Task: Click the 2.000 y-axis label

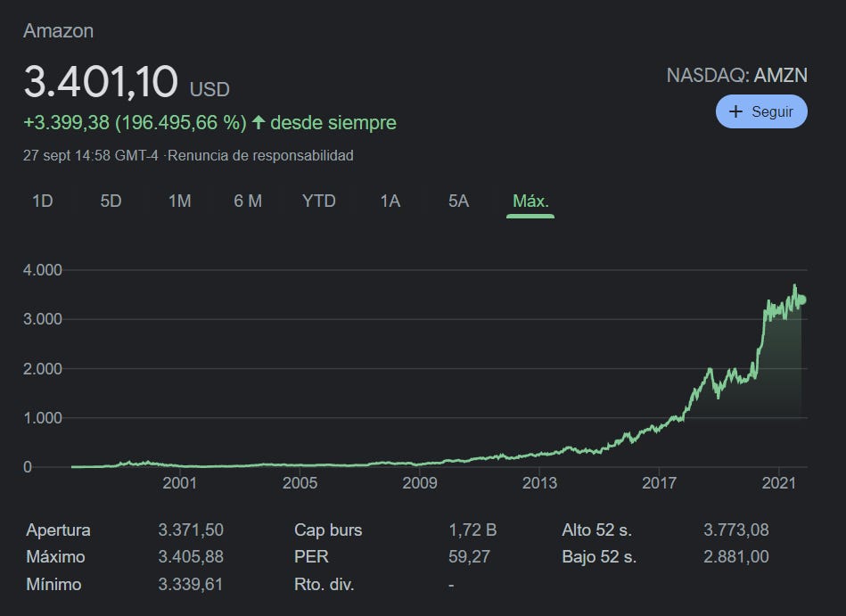Action: [x=43, y=368]
